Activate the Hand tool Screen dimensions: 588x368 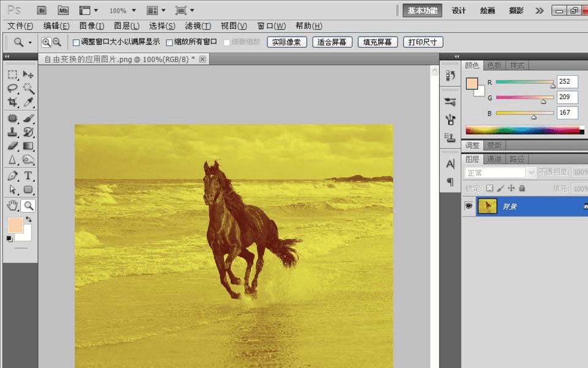tap(12, 205)
